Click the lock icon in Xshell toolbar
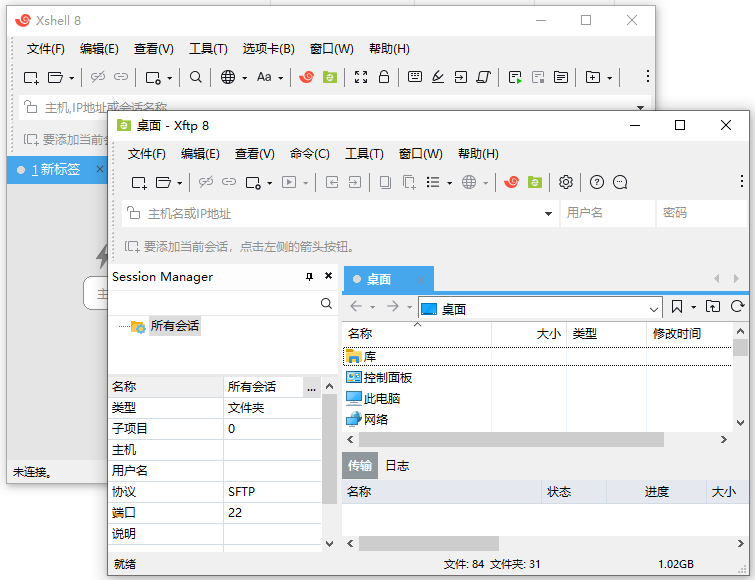 coord(384,77)
